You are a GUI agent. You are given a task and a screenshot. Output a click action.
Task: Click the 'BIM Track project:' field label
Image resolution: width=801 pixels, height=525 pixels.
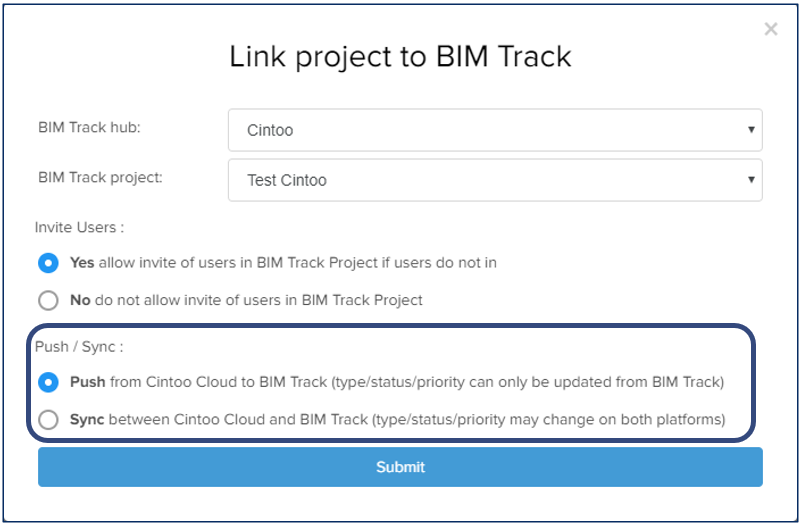click(100, 177)
